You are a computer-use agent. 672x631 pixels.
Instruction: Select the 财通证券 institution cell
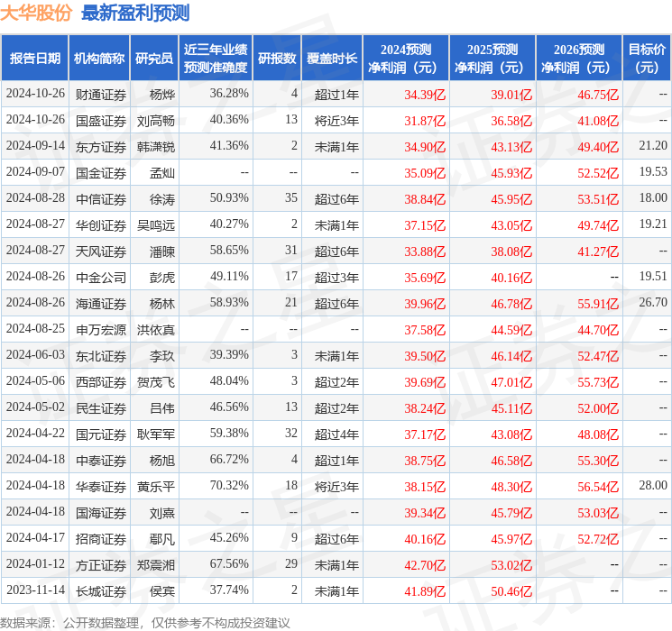[101, 95]
